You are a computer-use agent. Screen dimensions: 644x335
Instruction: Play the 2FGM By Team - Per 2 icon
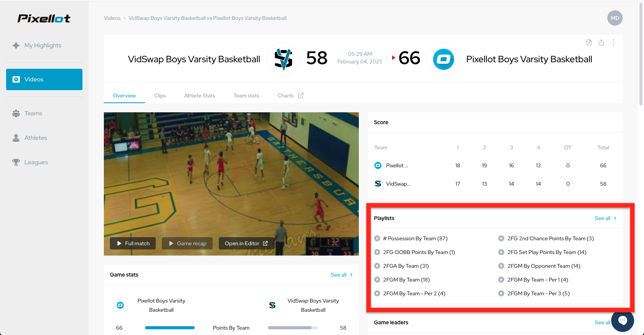pos(377,293)
